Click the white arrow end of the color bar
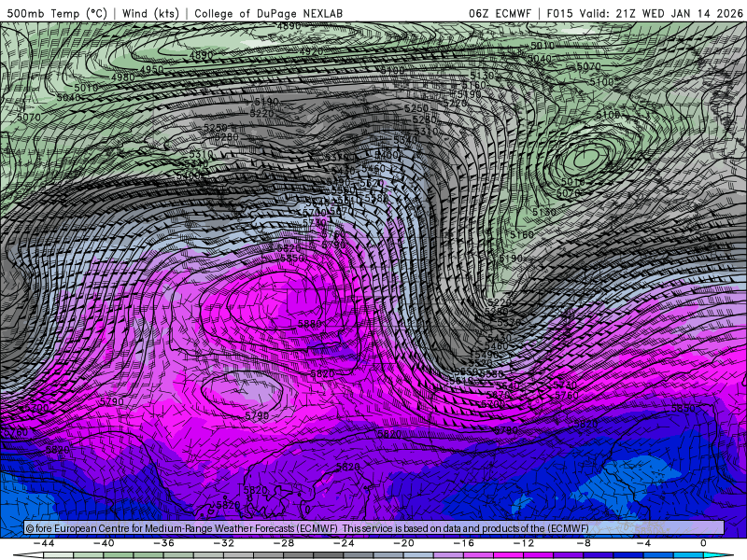Viewport: 747px width, 560px height. click(28, 555)
